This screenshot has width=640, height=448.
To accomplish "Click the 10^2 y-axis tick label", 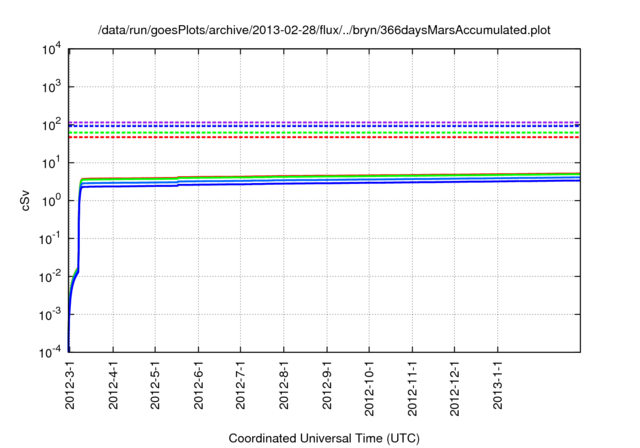I will 51,125.
